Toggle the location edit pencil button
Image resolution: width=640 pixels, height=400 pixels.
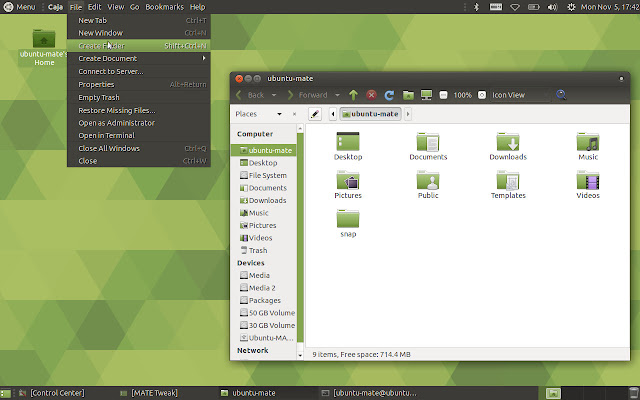point(315,114)
